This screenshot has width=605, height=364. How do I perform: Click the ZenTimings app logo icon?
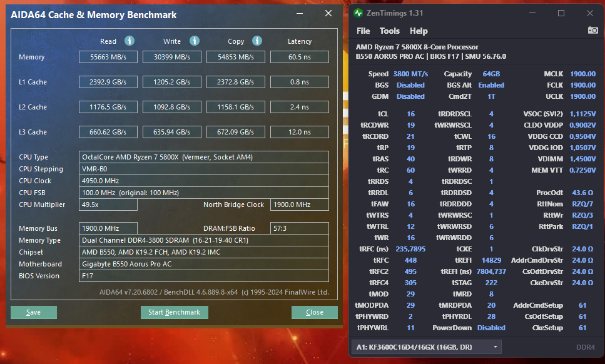coord(358,13)
